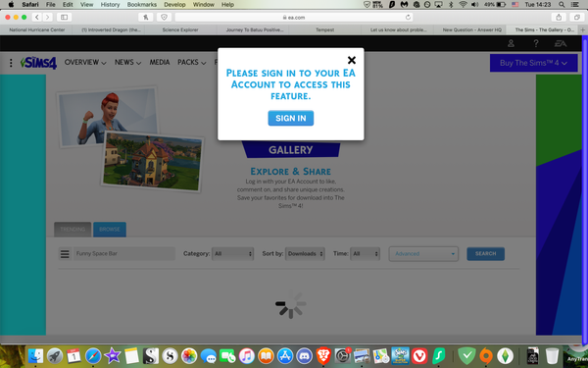Open the three-dot site menu
The height and width of the screenshot is (368, 588).
click(11, 63)
